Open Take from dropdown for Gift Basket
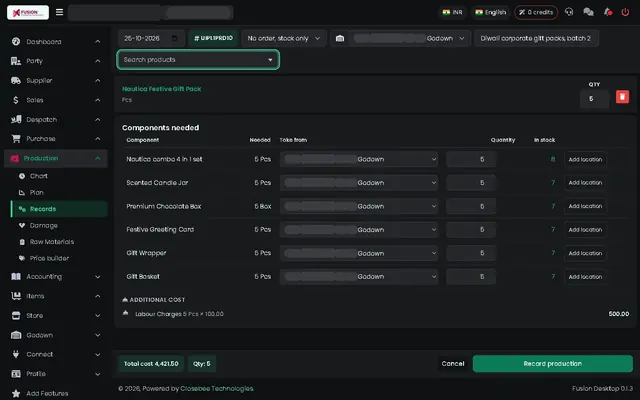 click(359, 276)
